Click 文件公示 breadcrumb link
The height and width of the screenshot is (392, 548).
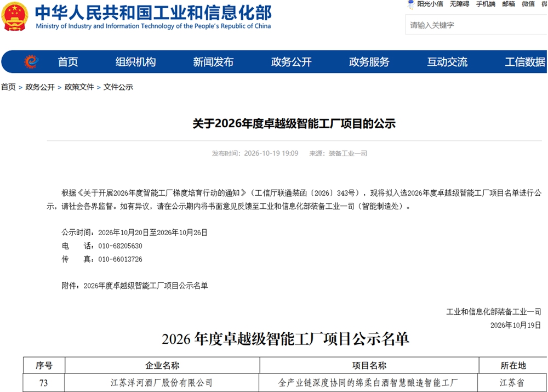(x=118, y=87)
